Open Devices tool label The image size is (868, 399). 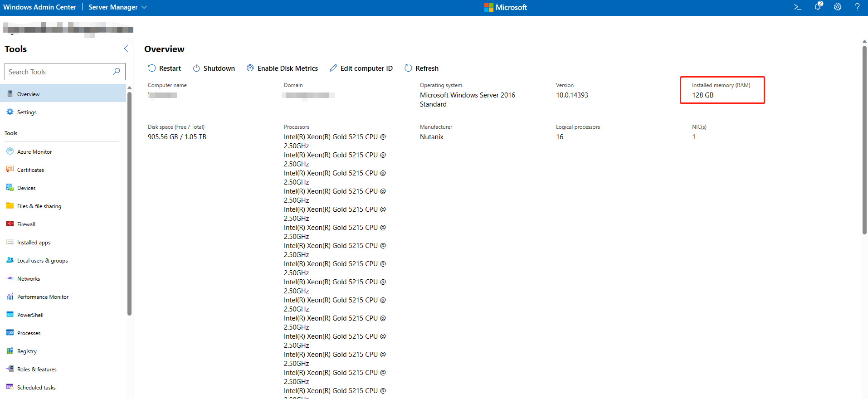(x=26, y=188)
